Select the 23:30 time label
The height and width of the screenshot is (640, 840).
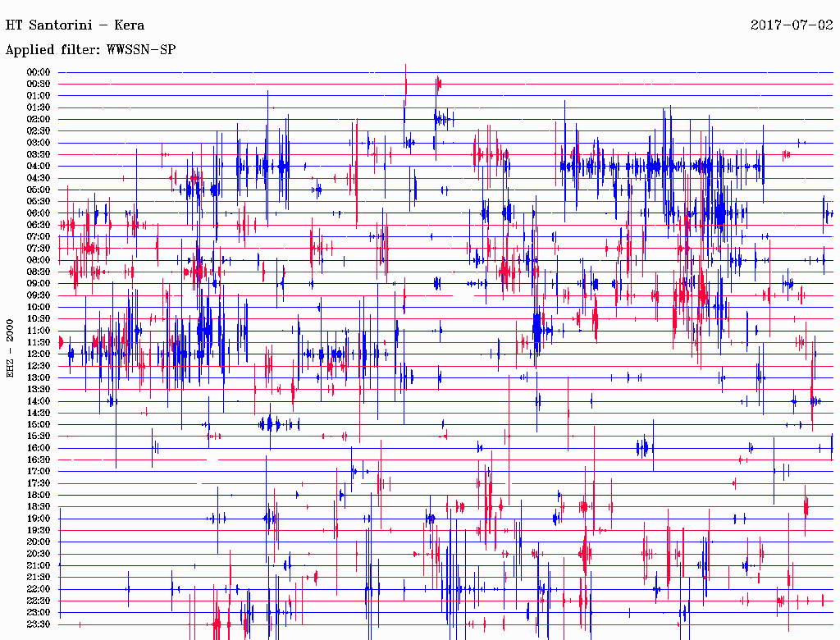pos(39,624)
